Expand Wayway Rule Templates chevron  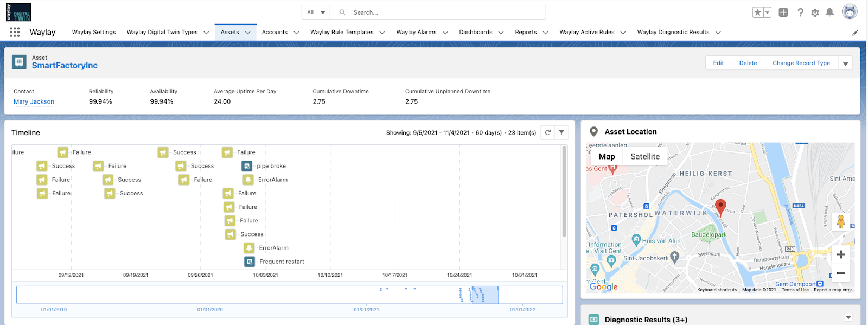382,33
